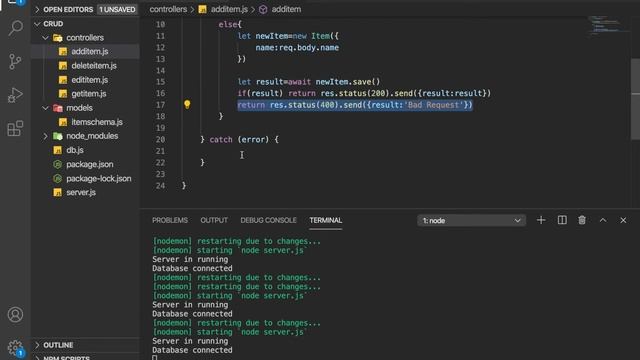Click 'name:req.body.name' on line 12
Image resolution: width=640 pixels, height=360 pixels.
[x=297, y=47]
